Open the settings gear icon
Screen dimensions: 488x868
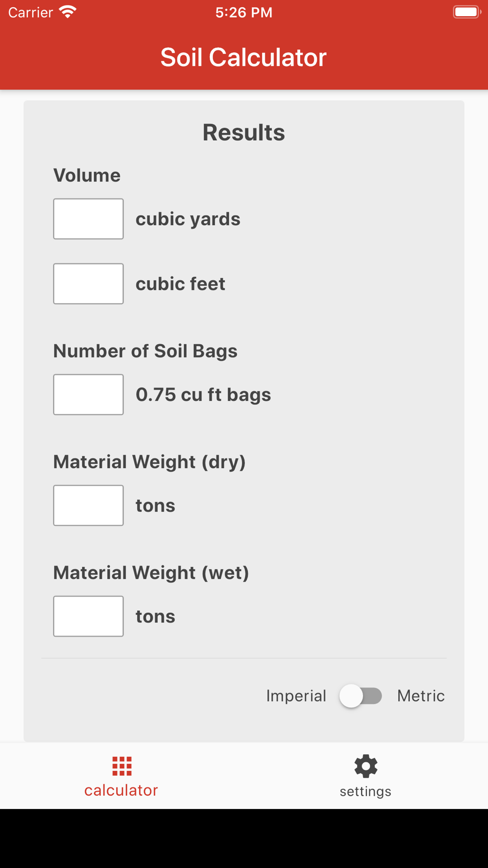coord(366,766)
